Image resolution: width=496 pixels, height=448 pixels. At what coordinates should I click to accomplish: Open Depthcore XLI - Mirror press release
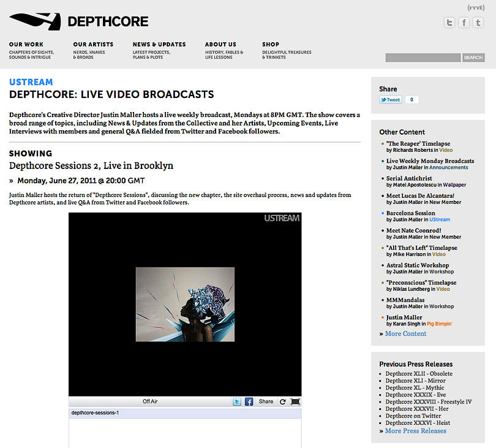(x=415, y=381)
